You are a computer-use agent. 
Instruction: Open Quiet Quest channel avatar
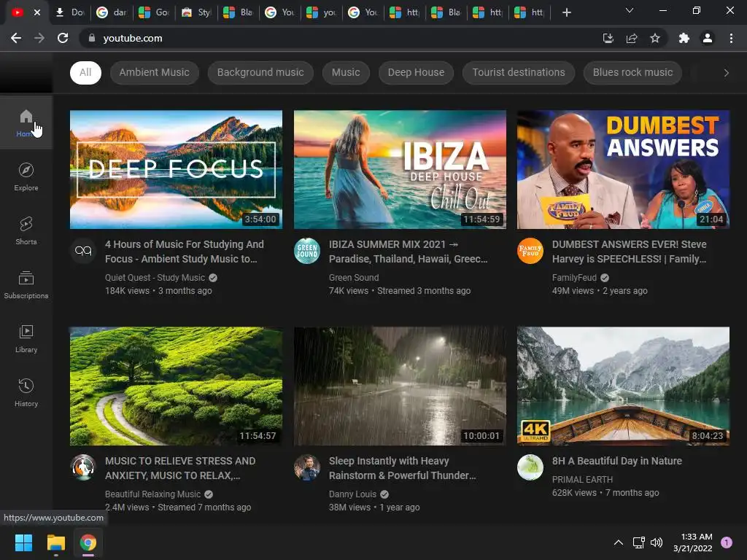tap(83, 251)
